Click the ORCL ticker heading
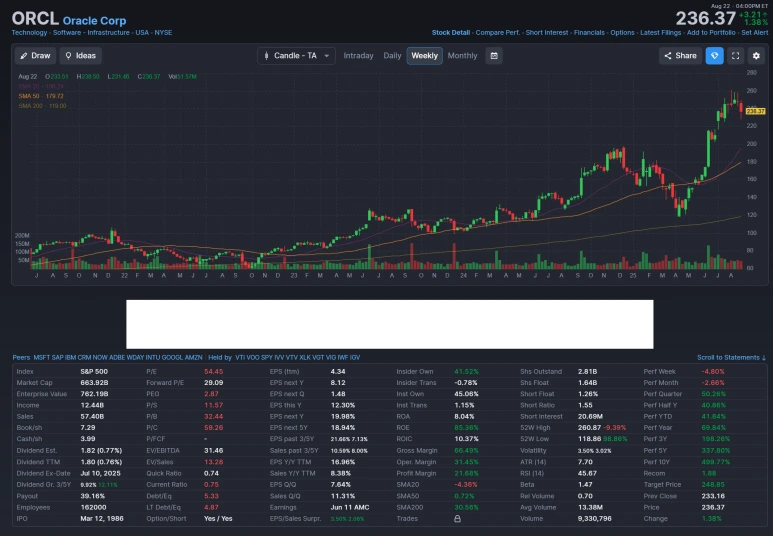 pos(35,19)
